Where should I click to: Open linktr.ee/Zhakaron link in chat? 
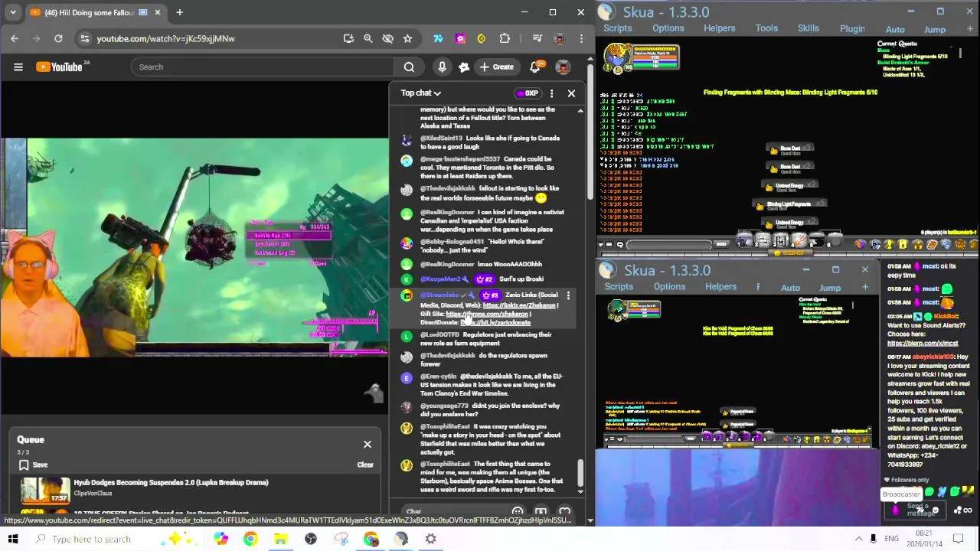tap(520, 305)
